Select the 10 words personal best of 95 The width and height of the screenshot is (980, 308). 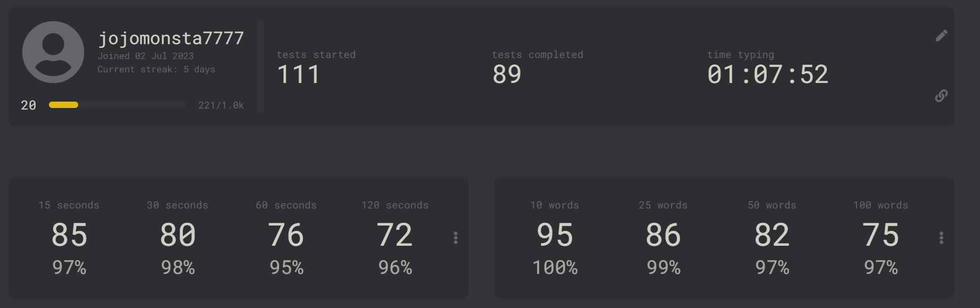pos(555,235)
